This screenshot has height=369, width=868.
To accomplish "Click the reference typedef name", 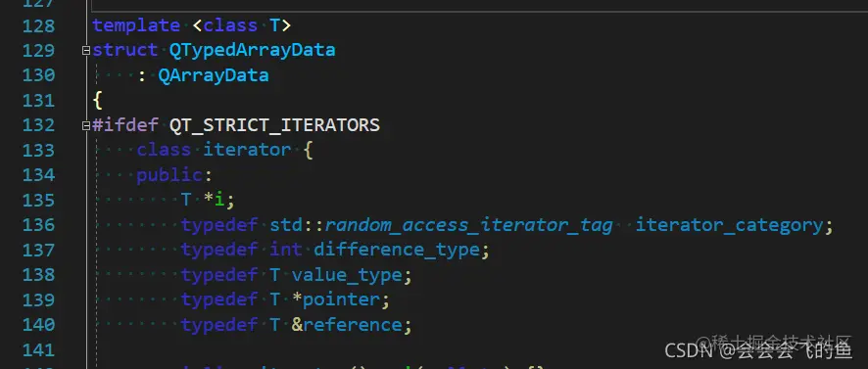I will click(x=353, y=325).
